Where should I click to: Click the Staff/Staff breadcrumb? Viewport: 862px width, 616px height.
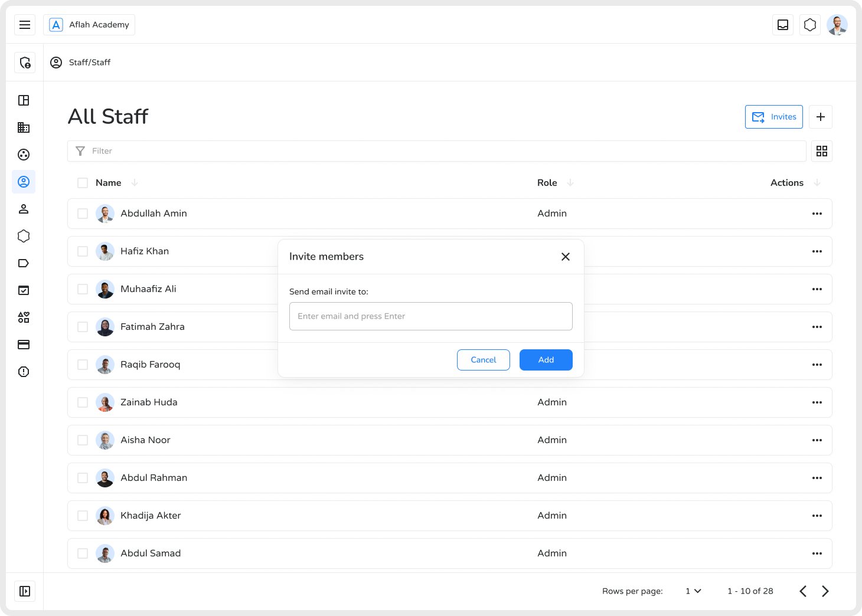click(x=89, y=63)
